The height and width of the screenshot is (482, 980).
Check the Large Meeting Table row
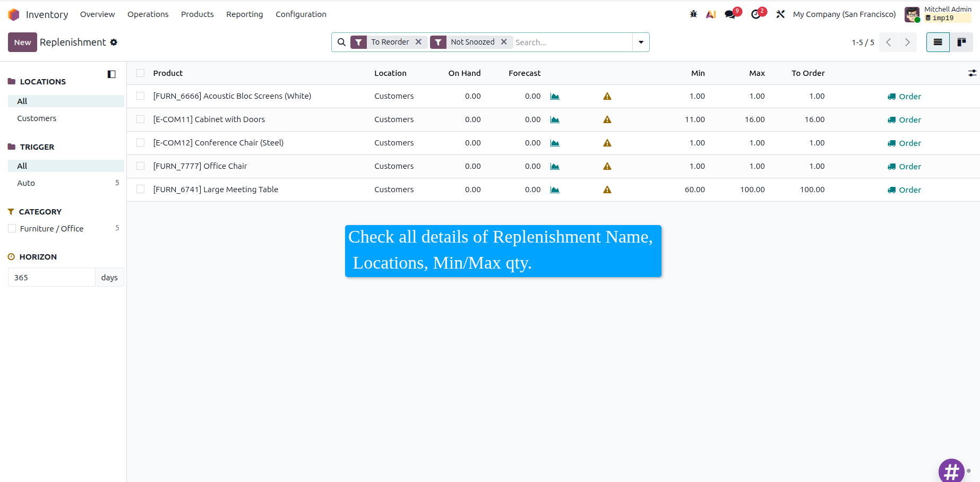tap(140, 190)
